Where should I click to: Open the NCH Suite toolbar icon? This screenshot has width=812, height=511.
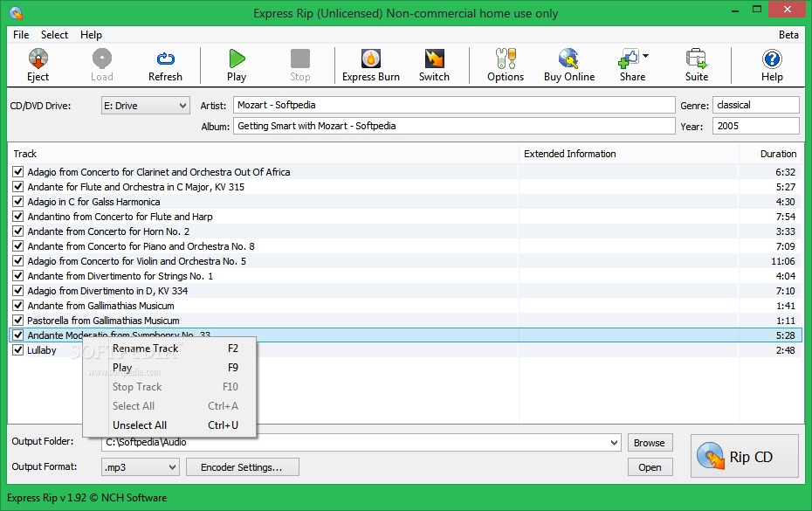[697, 59]
